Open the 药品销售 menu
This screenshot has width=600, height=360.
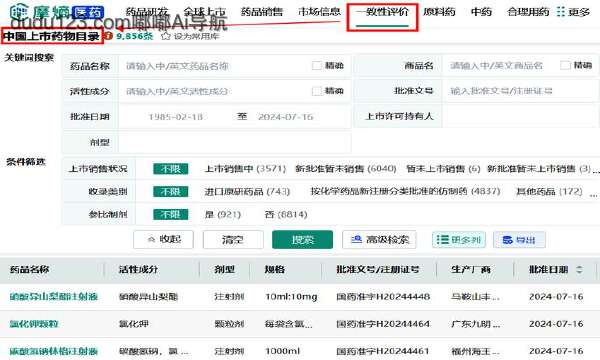(x=262, y=12)
